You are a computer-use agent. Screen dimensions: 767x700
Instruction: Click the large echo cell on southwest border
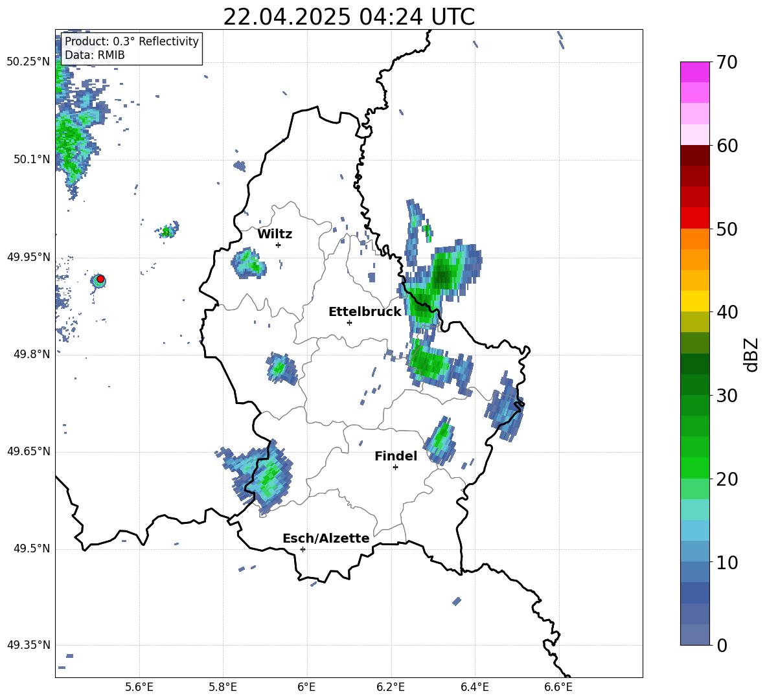tap(259, 477)
